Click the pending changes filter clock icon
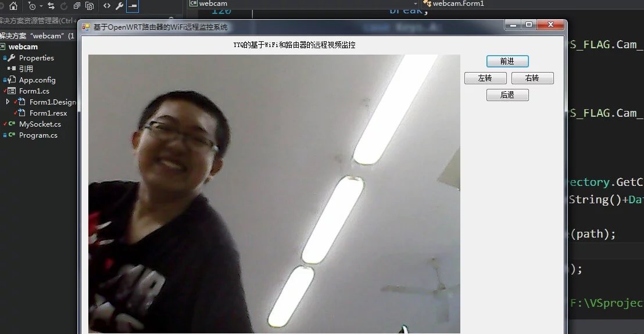Viewport: 644px width, 334px height. pos(31,6)
